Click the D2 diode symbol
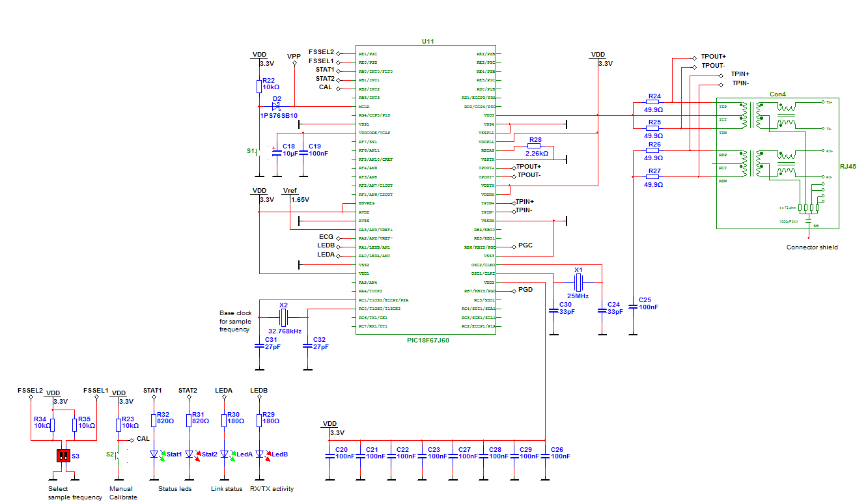 click(x=276, y=106)
